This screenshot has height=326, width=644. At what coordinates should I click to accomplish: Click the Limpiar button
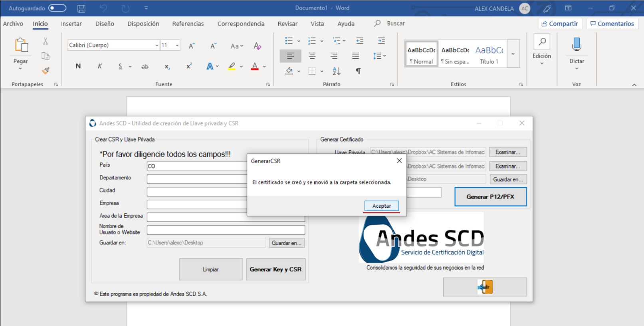(210, 269)
